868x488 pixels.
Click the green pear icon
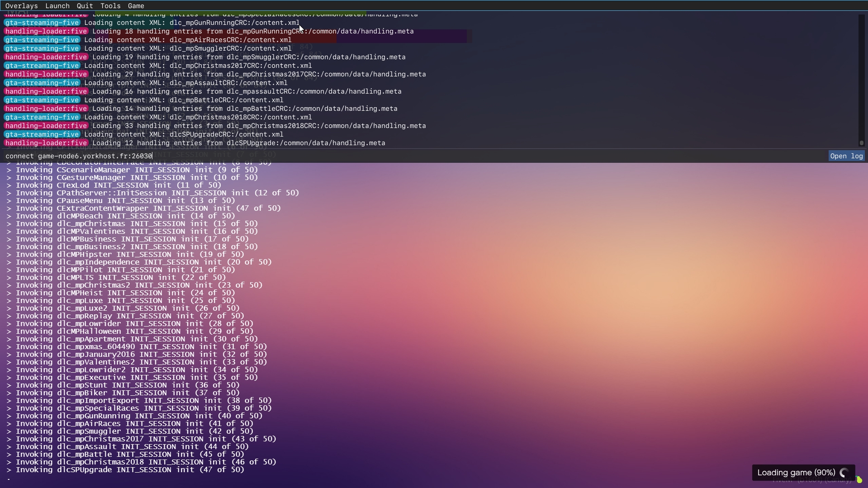(x=859, y=480)
